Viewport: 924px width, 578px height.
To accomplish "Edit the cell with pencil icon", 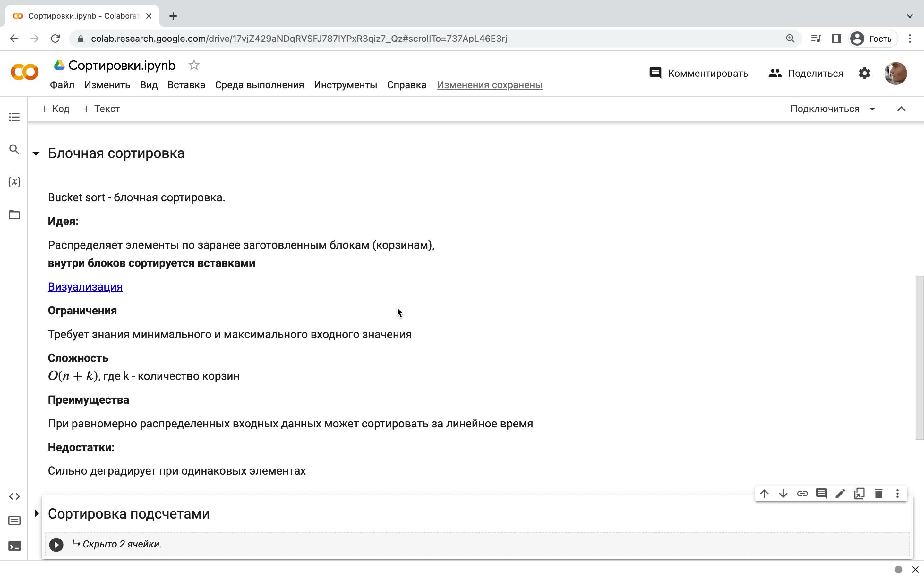I will (x=840, y=494).
